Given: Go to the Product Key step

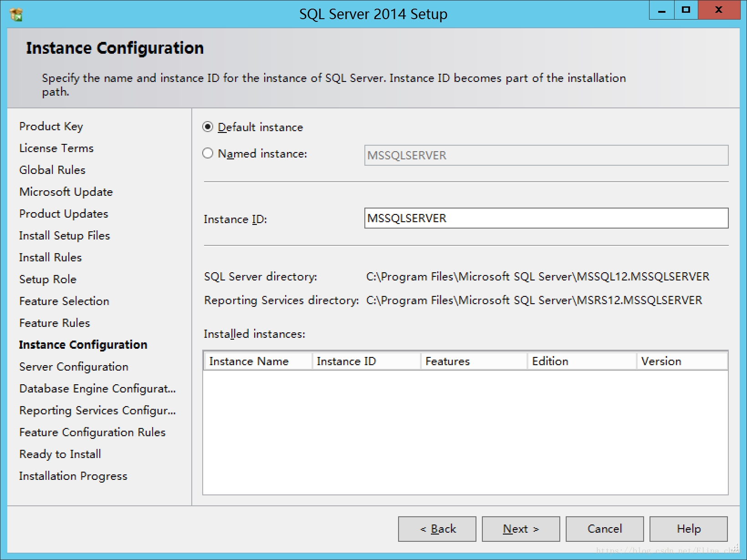Looking at the screenshot, I should pos(51,126).
